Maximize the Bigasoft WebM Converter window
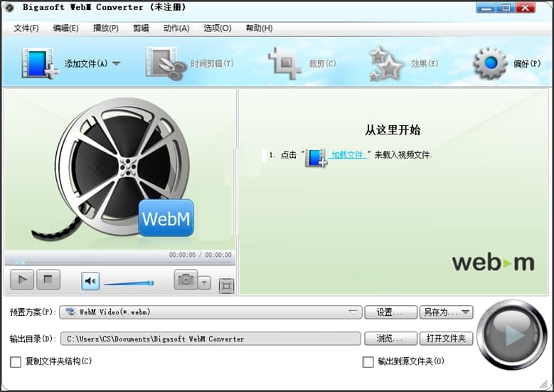 click(506, 7)
